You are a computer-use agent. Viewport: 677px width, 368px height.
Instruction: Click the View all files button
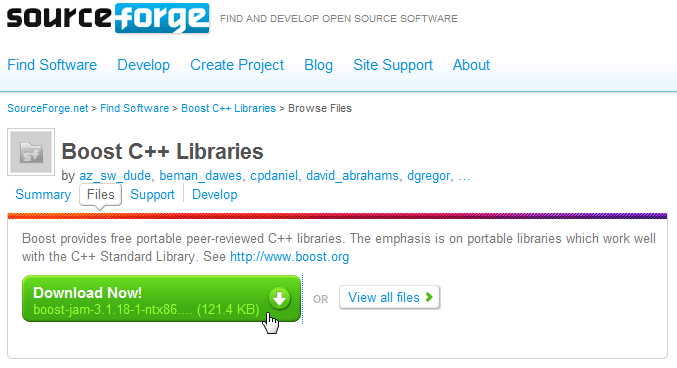pyautogui.click(x=389, y=297)
